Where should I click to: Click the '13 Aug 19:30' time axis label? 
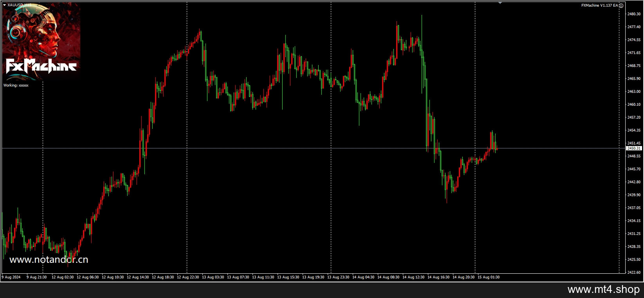click(x=313, y=277)
